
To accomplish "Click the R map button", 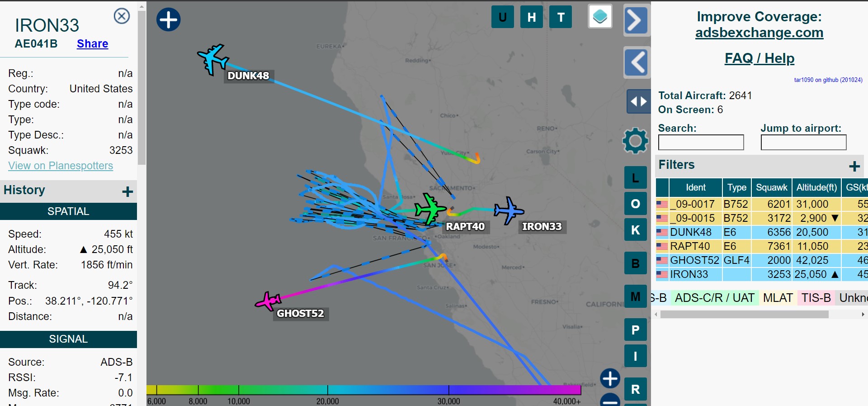I will pyautogui.click(x=635, y=389).
